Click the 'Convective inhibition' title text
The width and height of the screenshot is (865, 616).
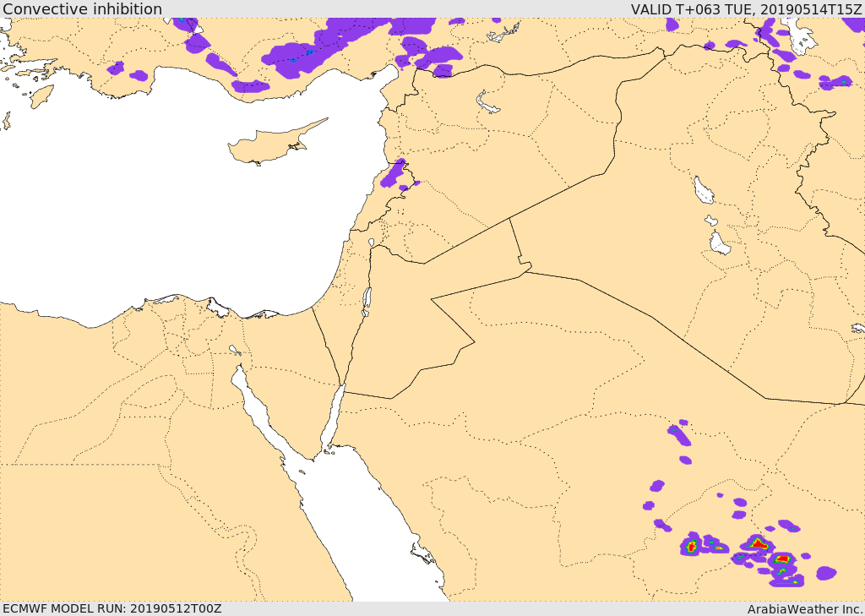point(83,8)
